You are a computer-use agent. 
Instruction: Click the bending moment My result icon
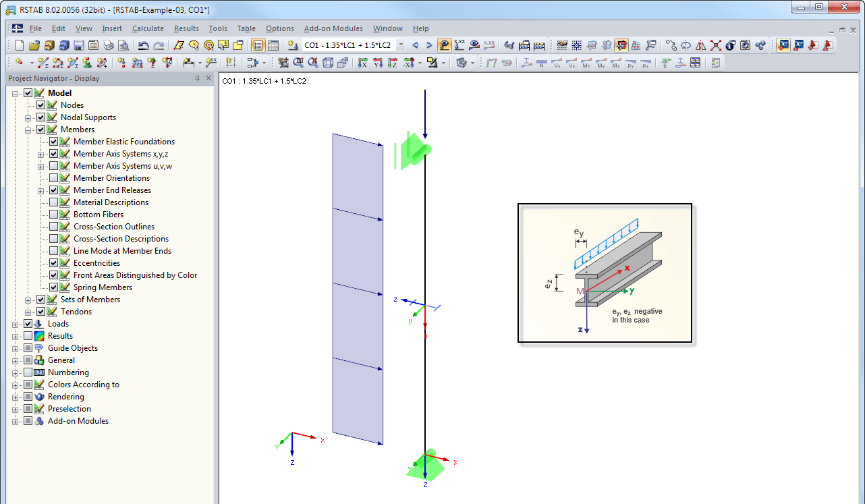[x=601, y=63]
